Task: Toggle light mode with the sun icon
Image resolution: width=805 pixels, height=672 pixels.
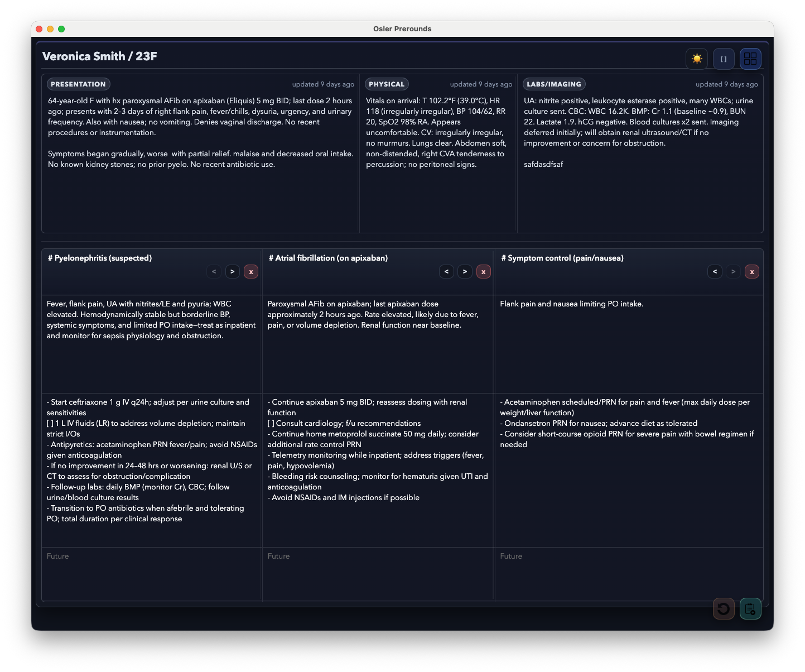Action: click(x=696, y=59)
